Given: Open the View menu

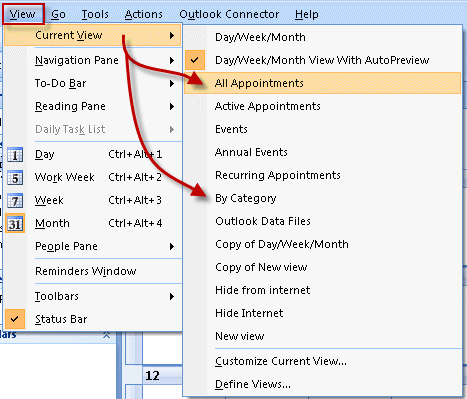Looking at the screenshot, I should [23, 14].
